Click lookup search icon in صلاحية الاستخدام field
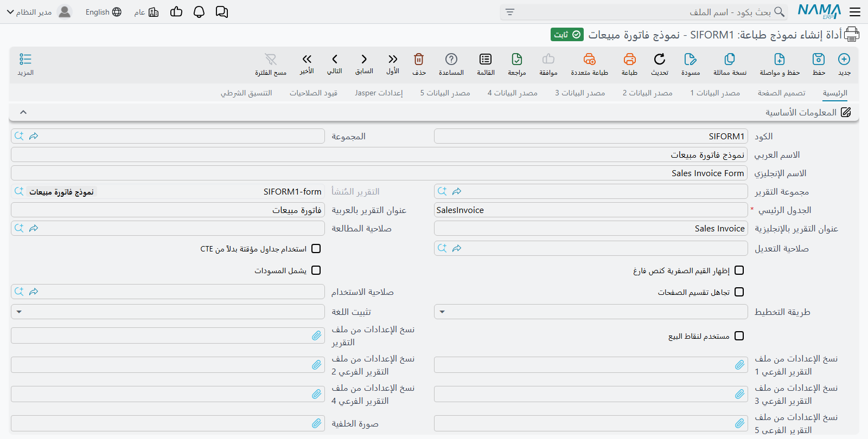868x439 pixels. point(19,292)
